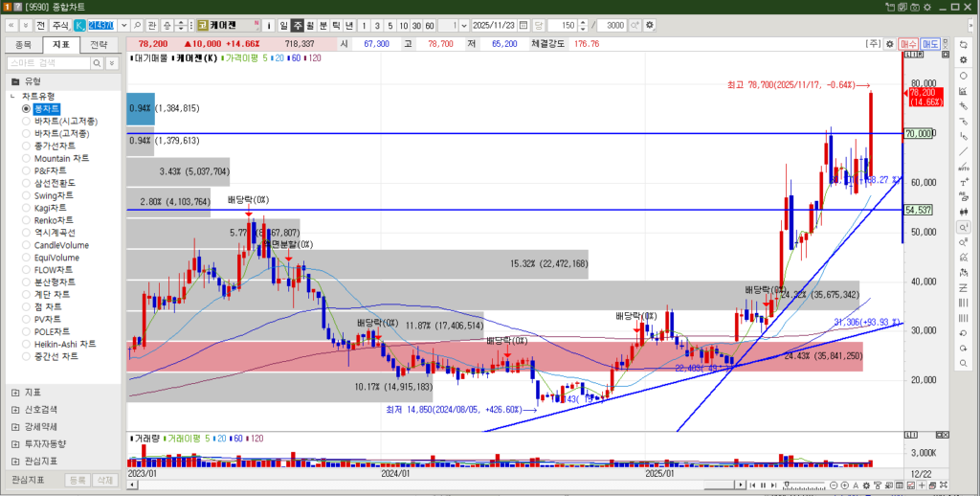Image resolution: width=980 pixels, height=496 pixels.
Task: Click the stock info 'i' icon
Action: (x=269, y=24)
